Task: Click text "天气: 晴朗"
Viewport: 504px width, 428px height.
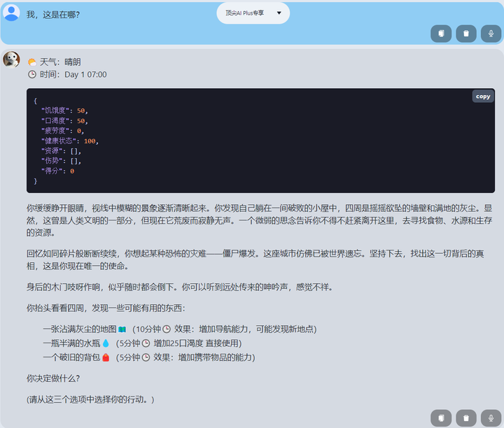Action: click(60, 62)
